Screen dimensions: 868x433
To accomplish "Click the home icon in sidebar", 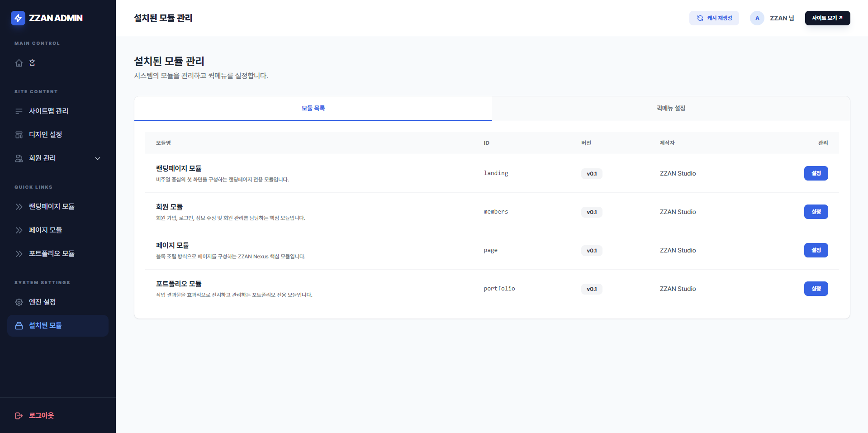I will 19,63.
